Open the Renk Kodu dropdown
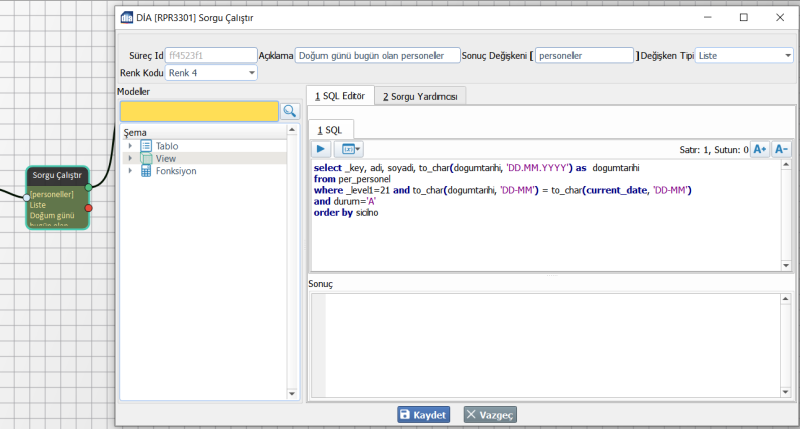The height and width of the screenshot is (429, 800). (x=250, y=73)
